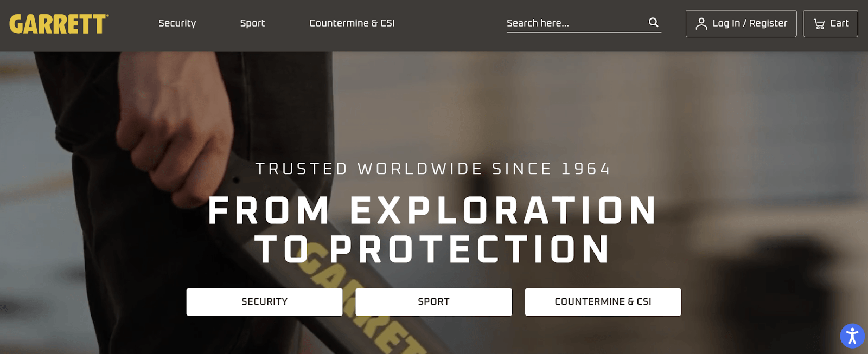This screenshot has width=868, height=354.
Task: Click the blurred hero background on right
Action: pyautogui.click(x=759, y=163)
